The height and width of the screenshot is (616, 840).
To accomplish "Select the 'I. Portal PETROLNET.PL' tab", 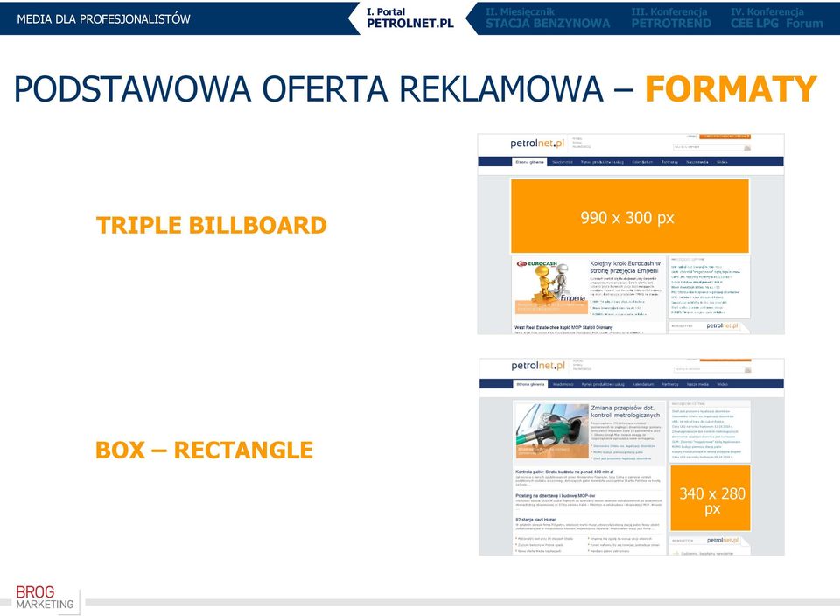I will pos(409,17).
